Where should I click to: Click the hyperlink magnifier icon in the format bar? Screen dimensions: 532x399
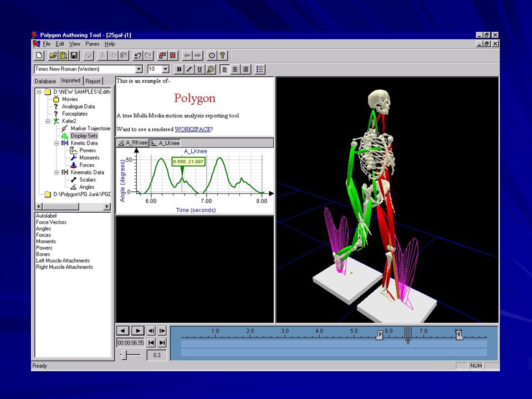(x=211, y=69)
